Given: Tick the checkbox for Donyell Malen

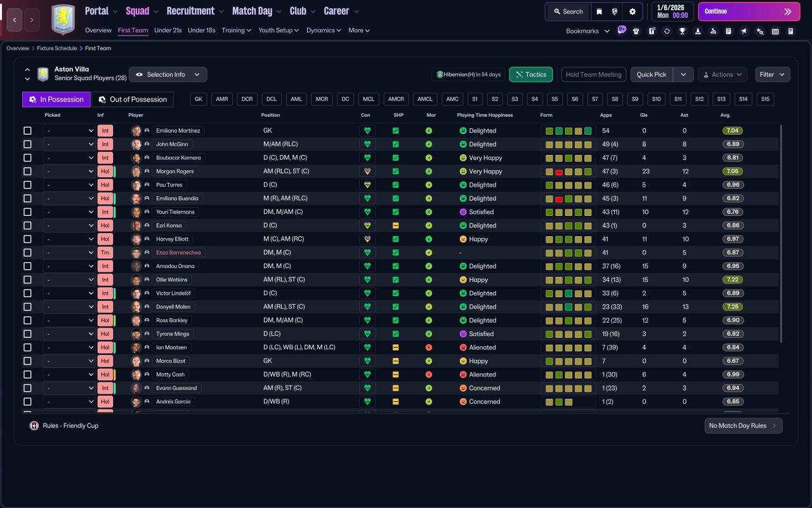Looking at the screenshot, I should point(27,307).
